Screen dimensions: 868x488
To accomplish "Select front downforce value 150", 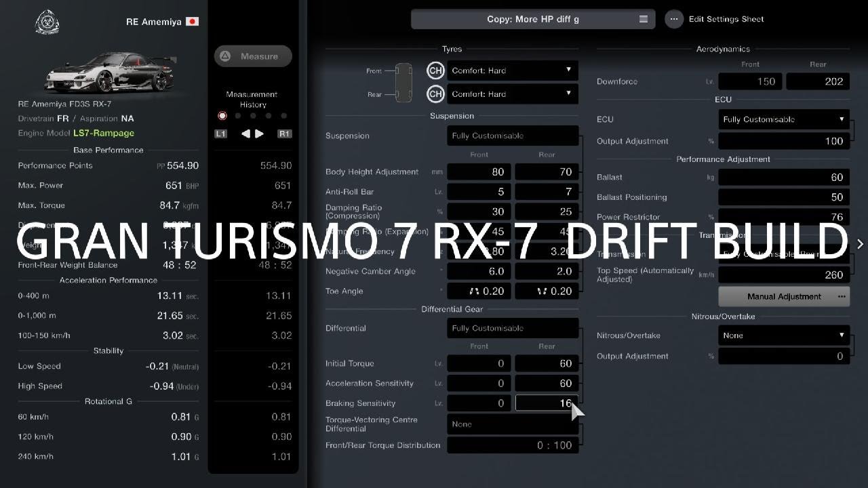I will click(x=751, y=81).
